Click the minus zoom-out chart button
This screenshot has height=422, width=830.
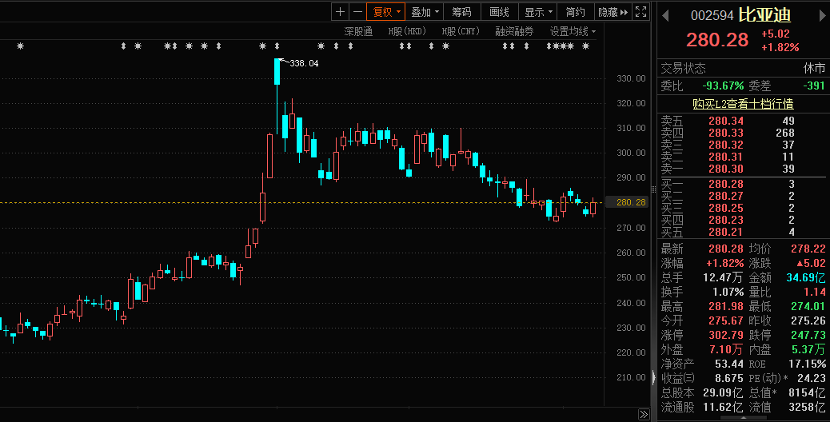coord(356,12)
